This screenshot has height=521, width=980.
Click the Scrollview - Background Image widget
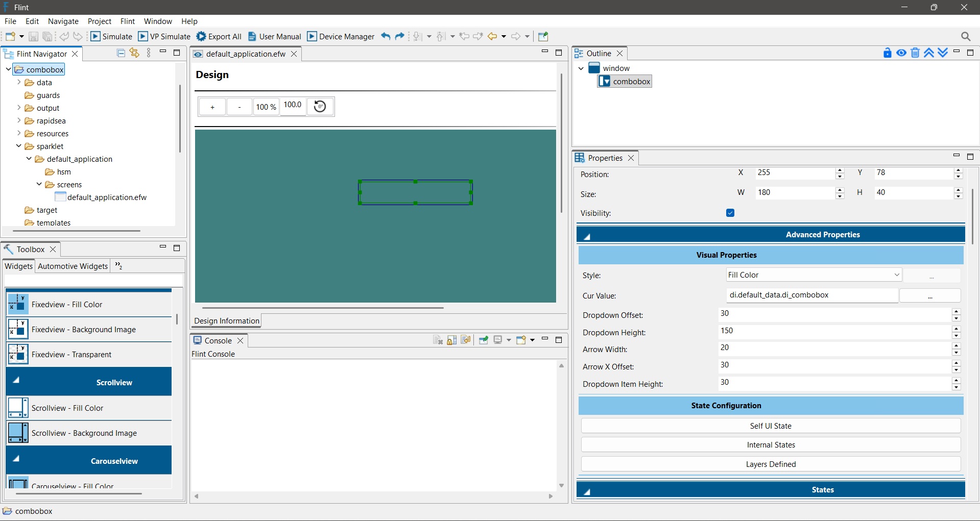click(x=89, y=433)
